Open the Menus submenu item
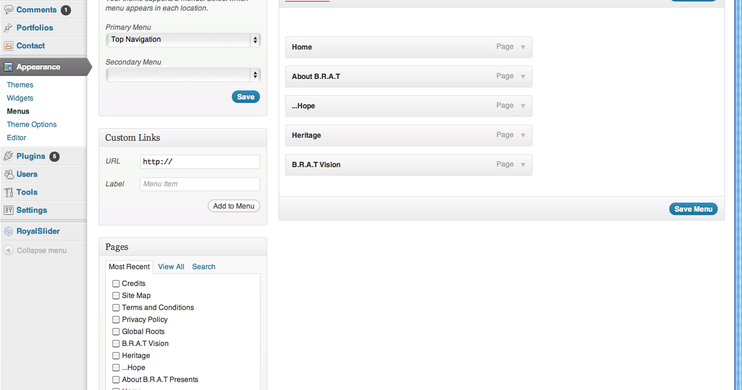The width and height of the screenshot is (742, 390). (18, 111)
